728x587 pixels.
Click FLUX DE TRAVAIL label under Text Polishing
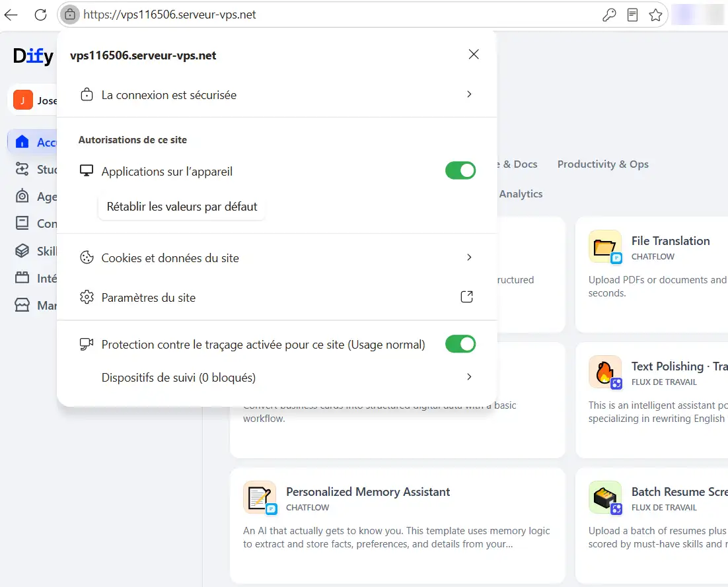coord(664,382)
